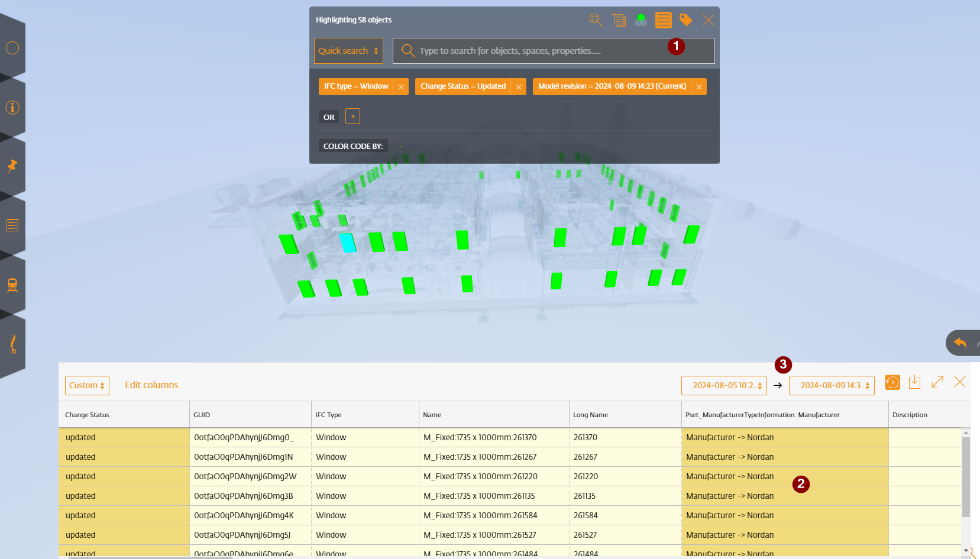This screenshot has width=980, height=559.
Task: Click the download export icon
Action: [x=914, y=382]
